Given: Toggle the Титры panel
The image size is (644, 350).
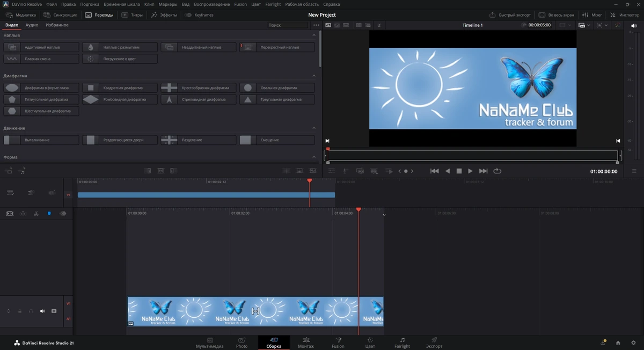Looking at the screenshot, I should click(x=132, y=15).
